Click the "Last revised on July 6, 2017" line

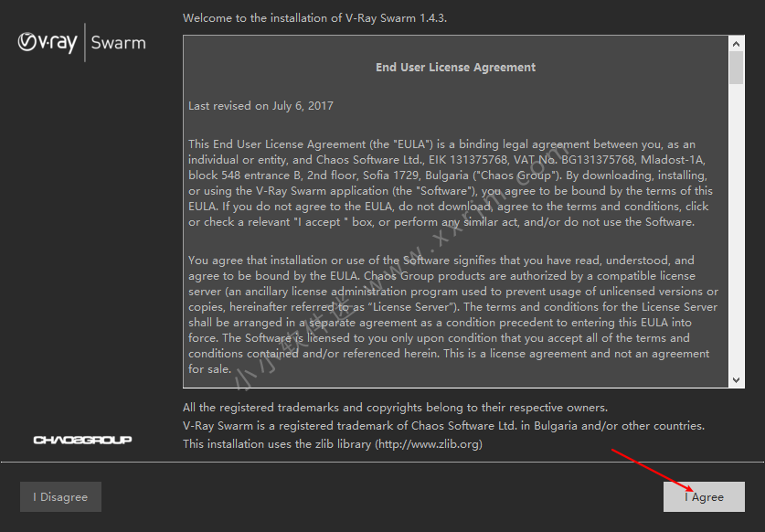click(260, 106)
